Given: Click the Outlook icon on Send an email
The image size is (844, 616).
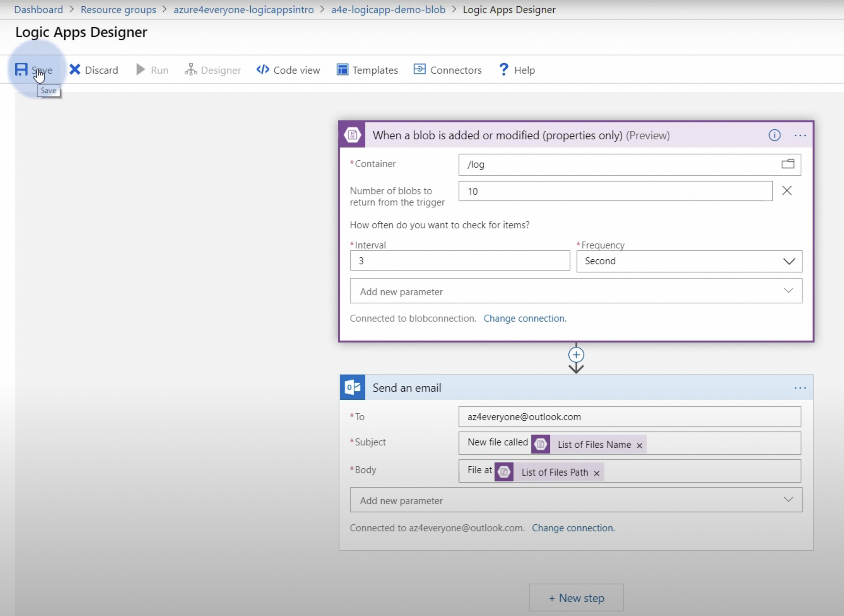Looking at the screenshot, I should point(353,387).
